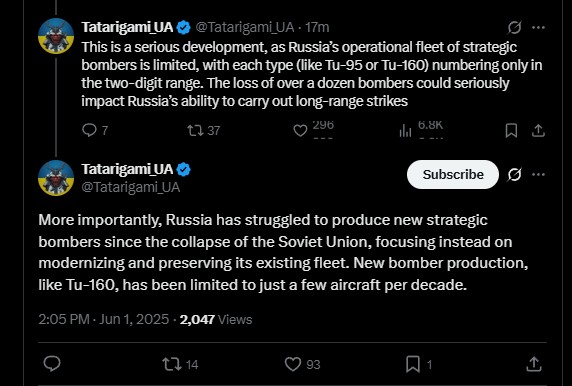Like main tweet with 93 likes
Image resolution: width=572 pixels, height=386 pixels.
pos(302,364)
